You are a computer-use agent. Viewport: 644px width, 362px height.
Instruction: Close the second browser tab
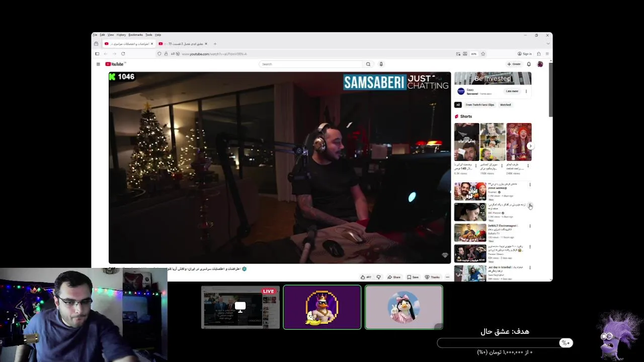pos(206,44)
